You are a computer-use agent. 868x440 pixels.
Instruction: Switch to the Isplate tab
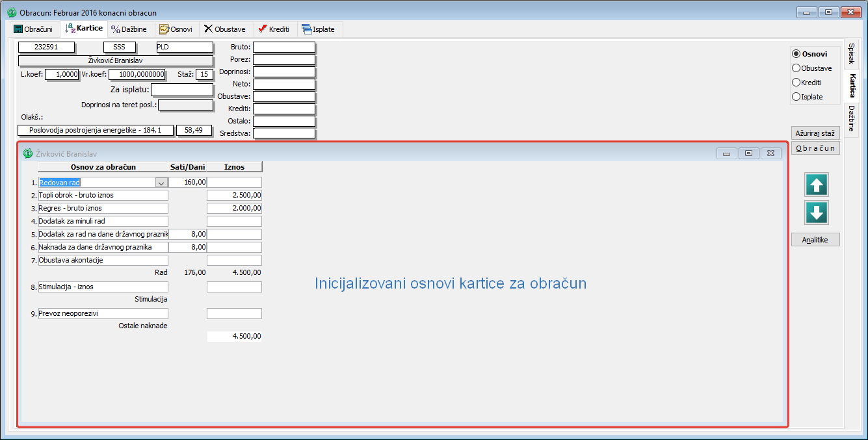320,29
